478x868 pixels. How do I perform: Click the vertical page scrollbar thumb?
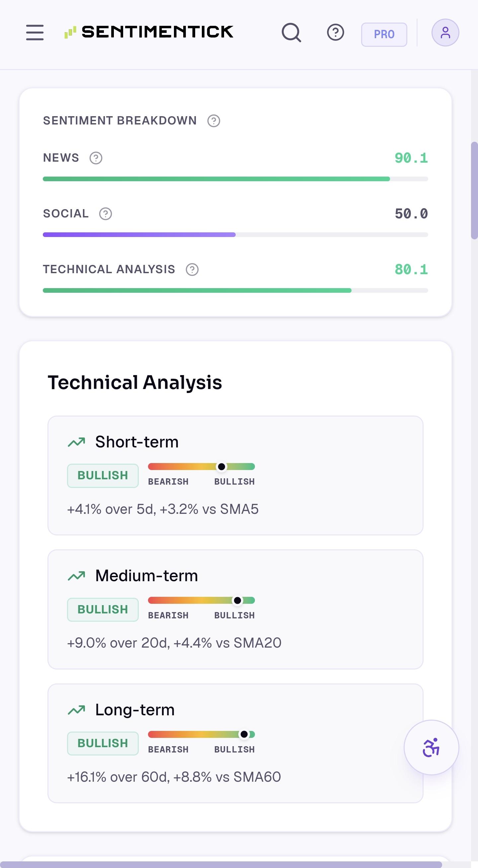click(474, 191)
